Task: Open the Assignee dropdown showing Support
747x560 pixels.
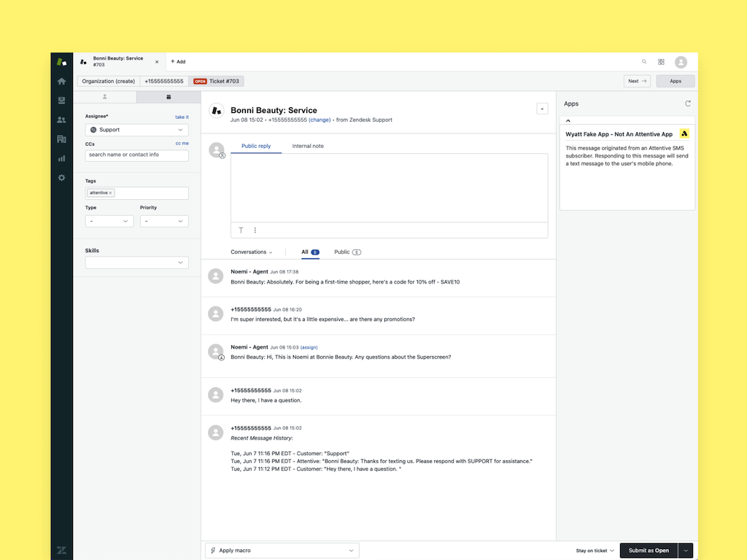Action: [x=136, y=130]
